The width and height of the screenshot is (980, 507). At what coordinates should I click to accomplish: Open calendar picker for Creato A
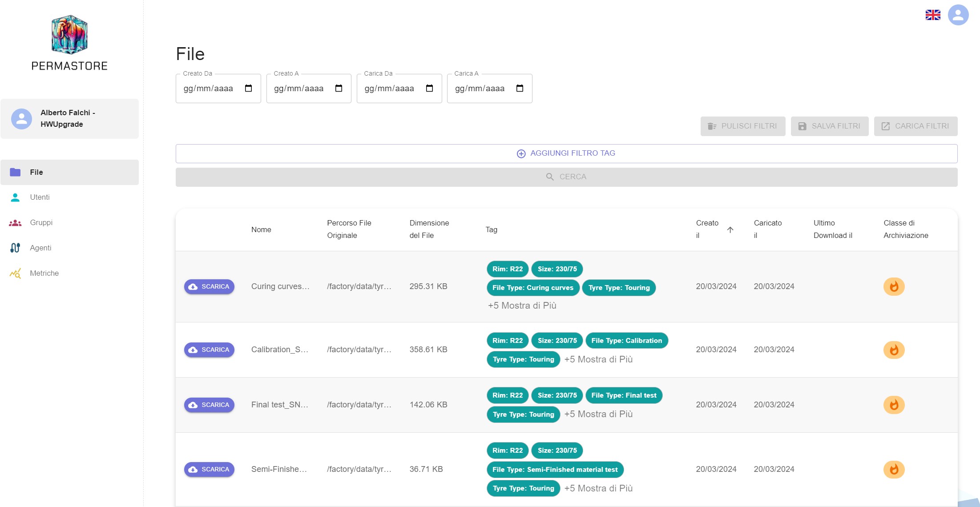point(339,88)
